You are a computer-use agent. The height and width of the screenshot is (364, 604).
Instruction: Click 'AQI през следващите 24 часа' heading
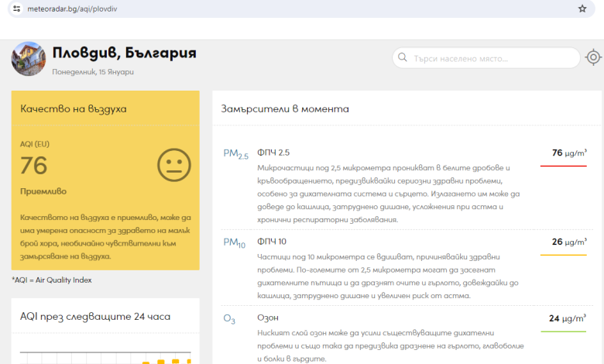95,317
